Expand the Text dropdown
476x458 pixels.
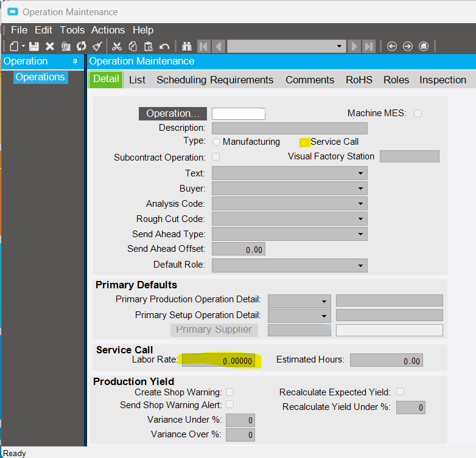(360, 173)
